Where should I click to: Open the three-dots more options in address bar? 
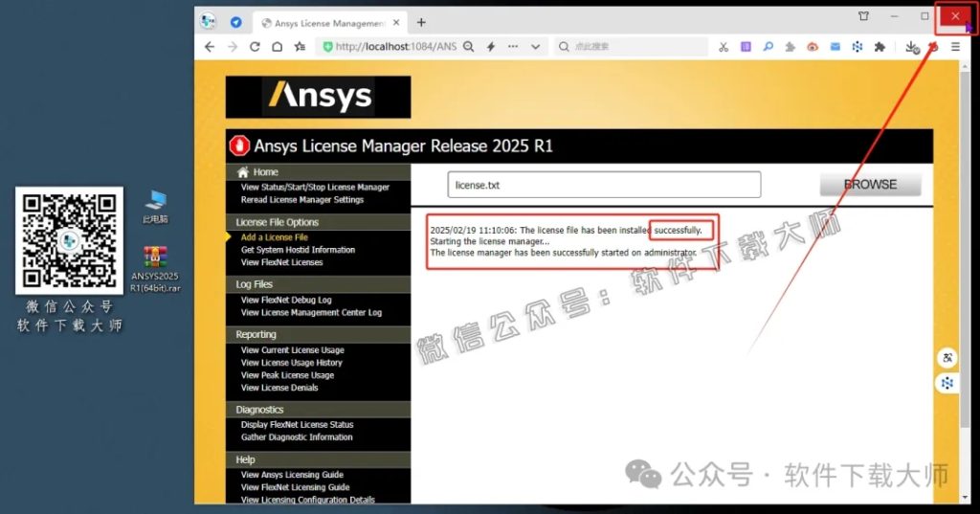(513, 47)
